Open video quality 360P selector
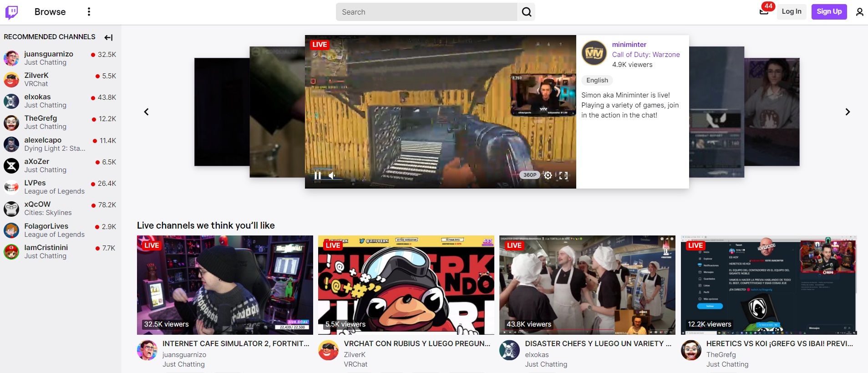This screenshot has width=868, height=373. click(x=529, y=175)
